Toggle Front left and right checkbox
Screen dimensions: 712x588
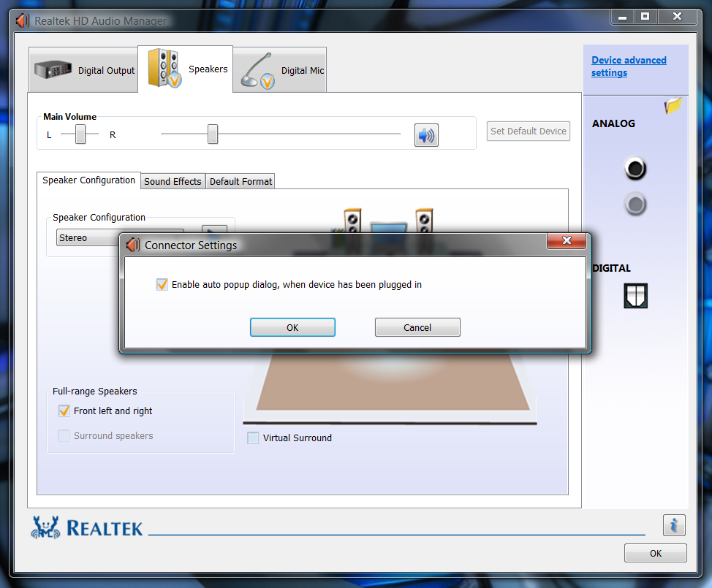pos(64,411)
